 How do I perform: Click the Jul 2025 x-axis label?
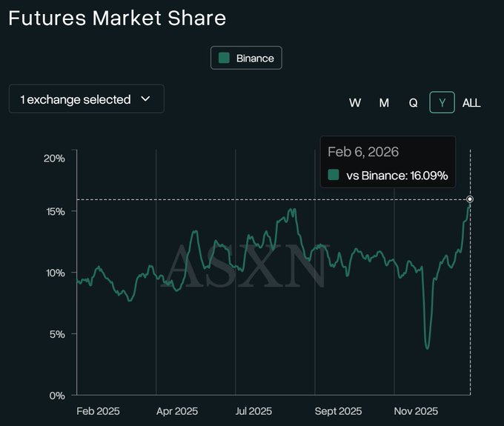pos(256,411)
